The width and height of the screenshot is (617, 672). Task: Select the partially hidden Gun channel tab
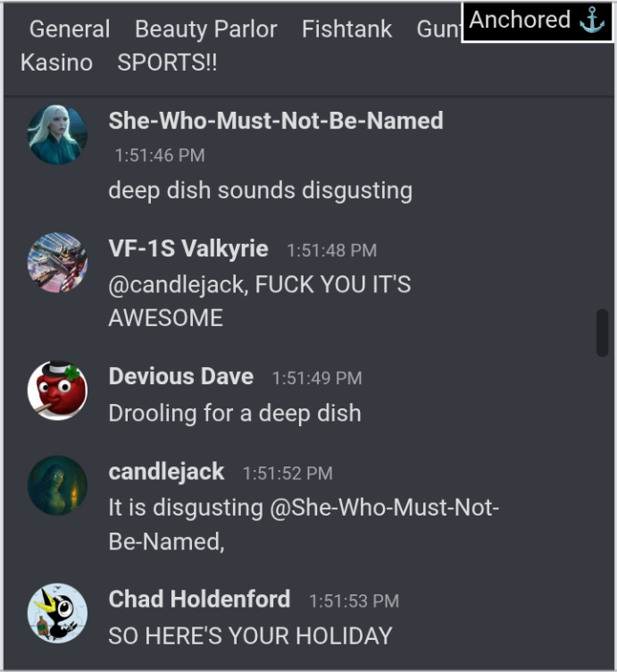tap(439, 29)
